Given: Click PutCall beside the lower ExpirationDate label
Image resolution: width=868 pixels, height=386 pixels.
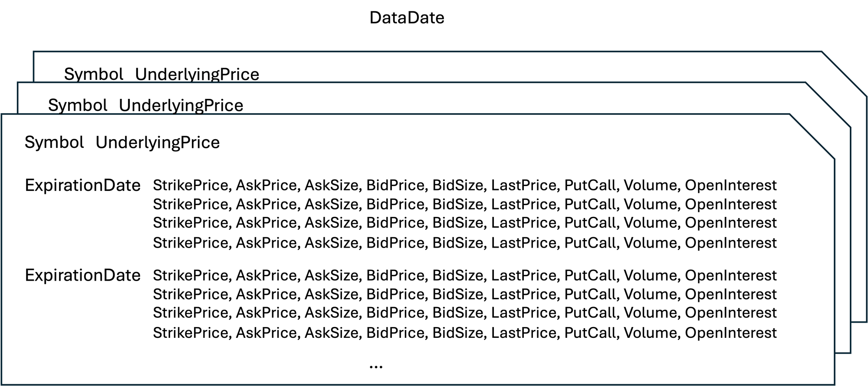Looking at the screenshot, I should [x=590, y=275].
